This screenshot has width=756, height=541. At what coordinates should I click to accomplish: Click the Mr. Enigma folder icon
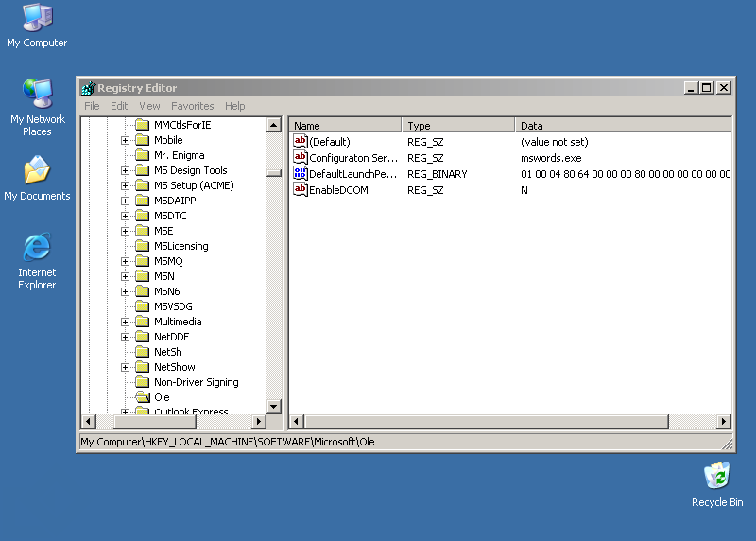pos(143,155)
